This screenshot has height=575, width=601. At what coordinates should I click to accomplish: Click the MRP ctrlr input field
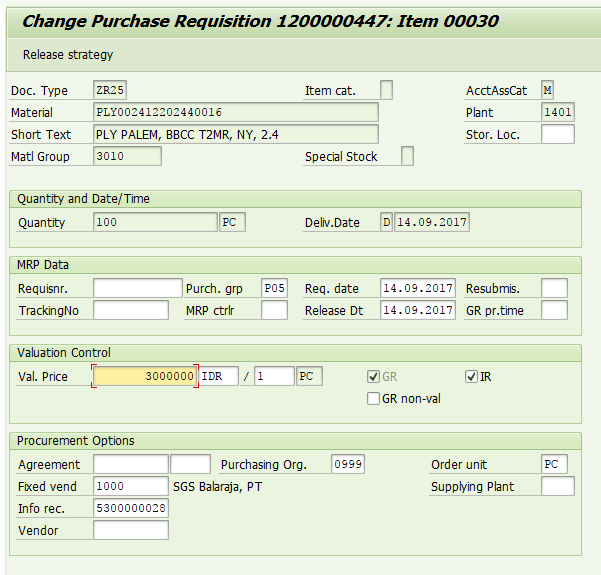[x=274, y=310]
